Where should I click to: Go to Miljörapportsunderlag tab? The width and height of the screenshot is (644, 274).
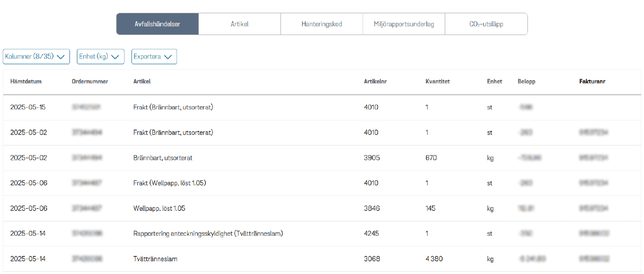click(404, 24)
